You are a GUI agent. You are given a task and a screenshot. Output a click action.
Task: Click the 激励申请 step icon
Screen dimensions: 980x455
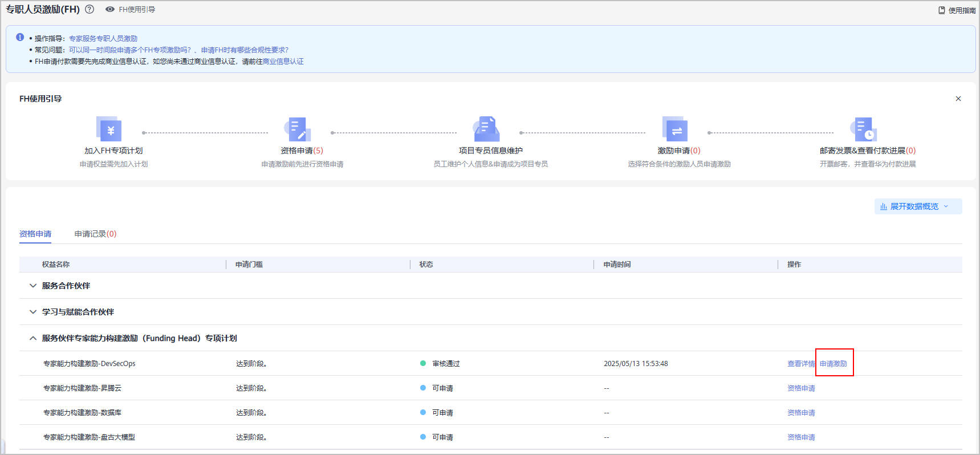pyautogui.click(x=675, y=129)
